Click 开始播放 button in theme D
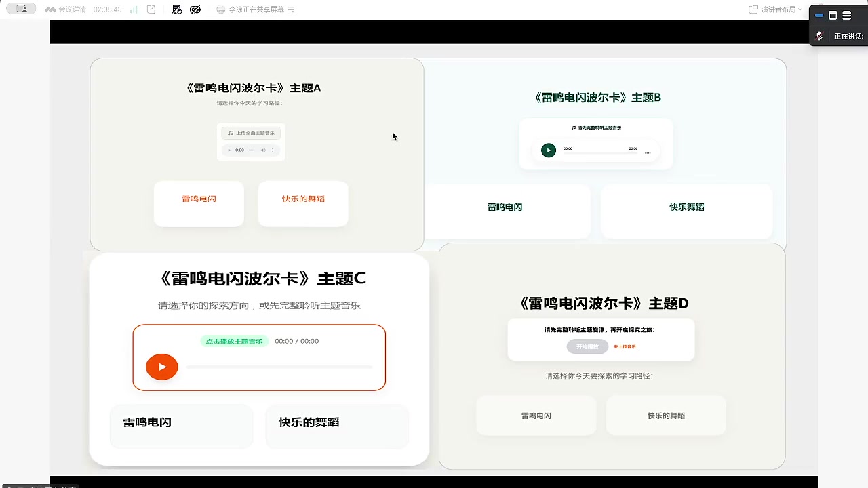868x488 pixels. tap(587, 346)
